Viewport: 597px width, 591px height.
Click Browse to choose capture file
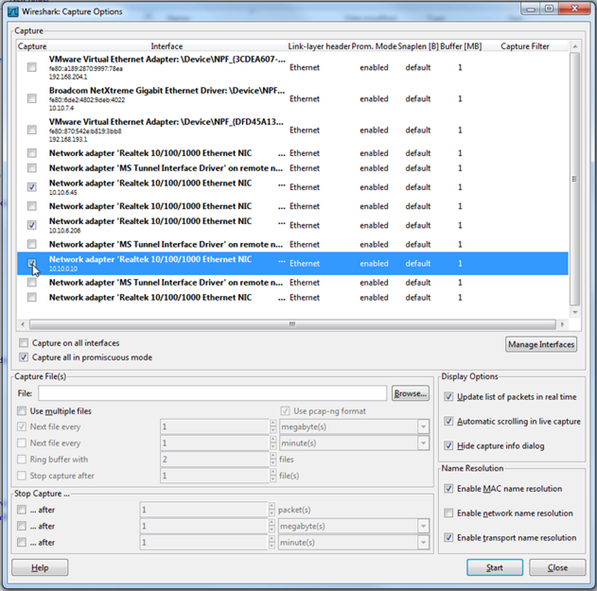tap(410, 393)
